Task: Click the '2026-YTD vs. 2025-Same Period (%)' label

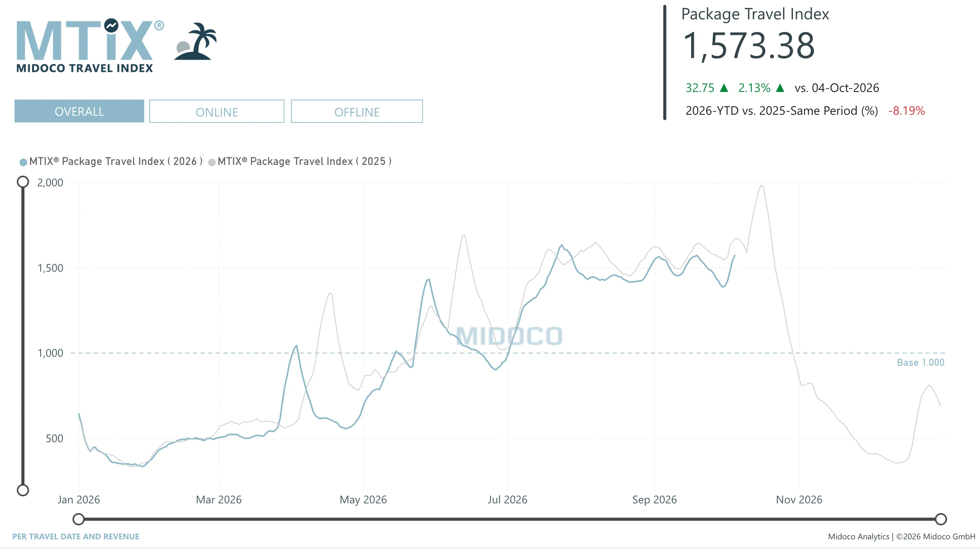Action: click(x=782, y=111)
